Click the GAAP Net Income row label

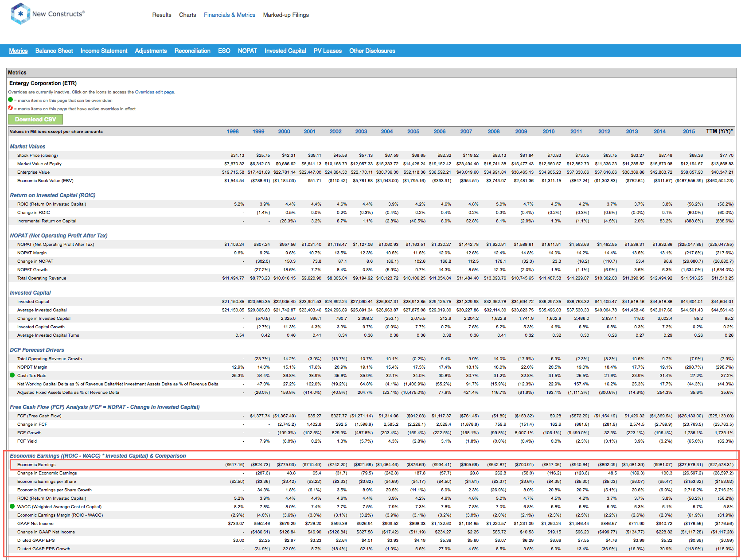click(x=35, y=524)
